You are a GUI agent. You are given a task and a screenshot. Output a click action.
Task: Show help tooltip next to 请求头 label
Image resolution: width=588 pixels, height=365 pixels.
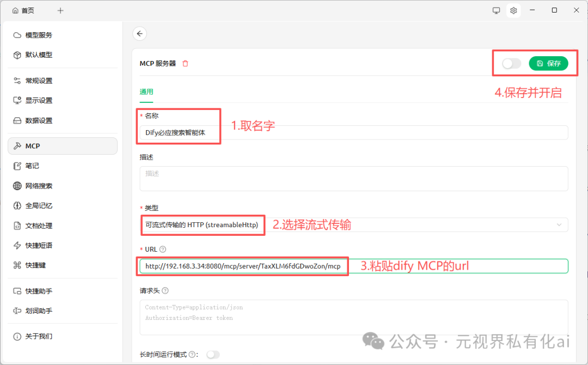(x=166, y=291)
